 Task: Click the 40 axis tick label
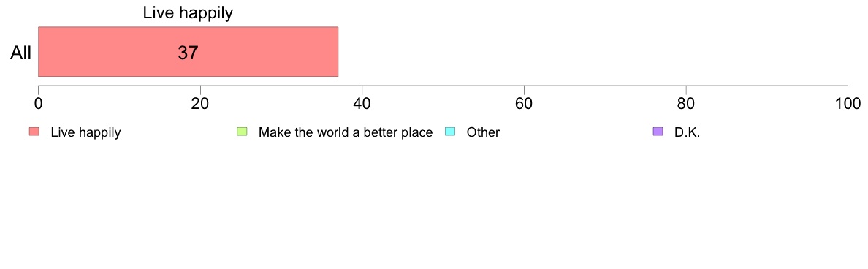362,104
